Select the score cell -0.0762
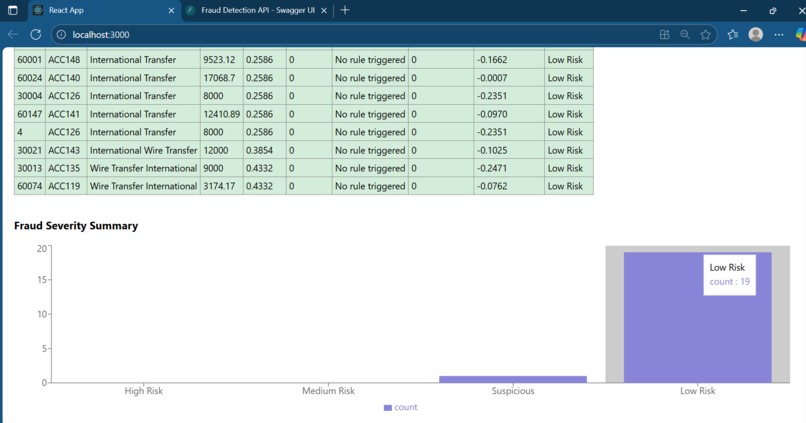This screenshot has height=423, width=806. point(509,186)
